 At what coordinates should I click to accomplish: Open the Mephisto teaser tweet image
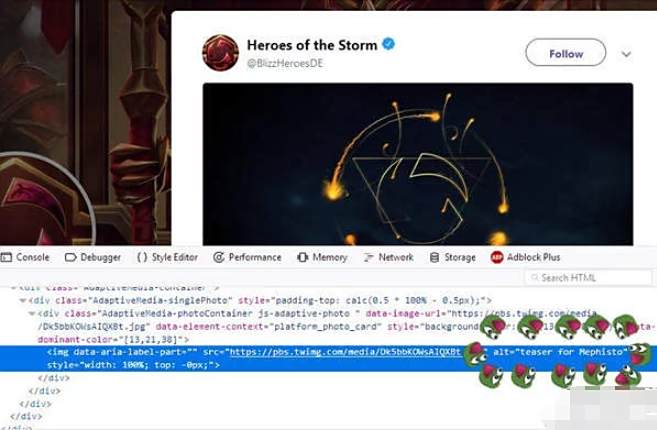click(x=418, y=164)
